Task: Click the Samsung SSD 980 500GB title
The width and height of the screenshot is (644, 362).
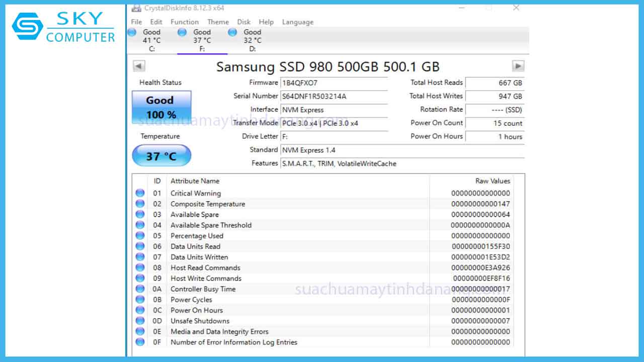Action: coord(328,66)
